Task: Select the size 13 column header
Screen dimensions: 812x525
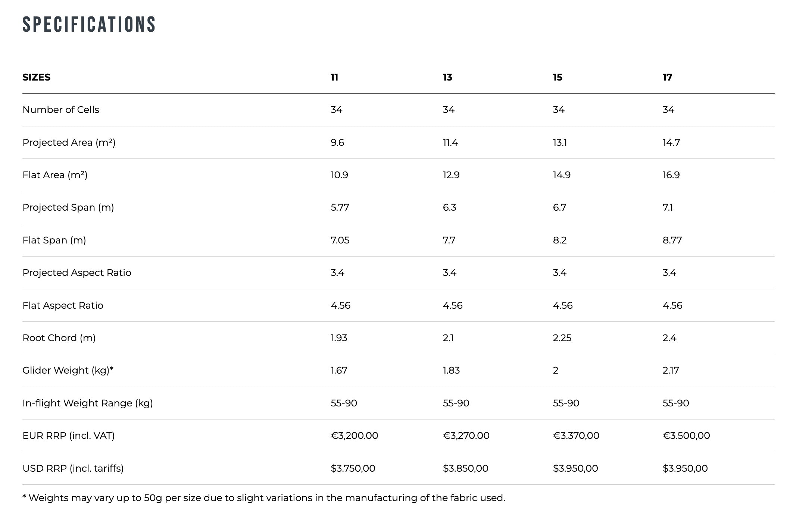Action: [x=447, y=77]
